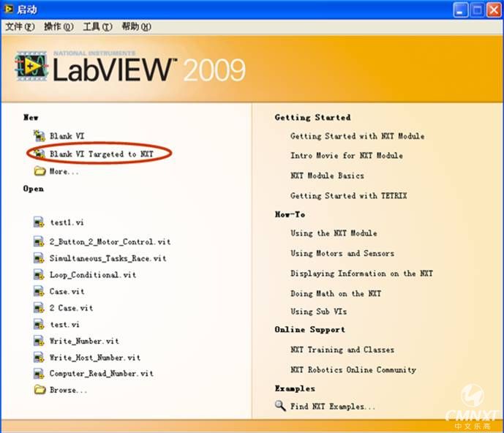Open Simultaneous_Tasks_Race.vit
Viewport: 504px width, 433px height.
(108, 258)
